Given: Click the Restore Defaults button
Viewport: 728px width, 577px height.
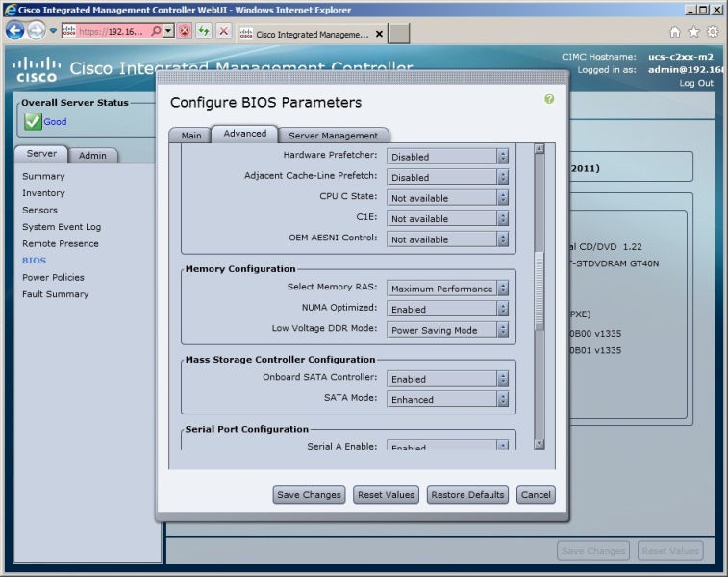Looking at the screenshot, I should [467, 495].
